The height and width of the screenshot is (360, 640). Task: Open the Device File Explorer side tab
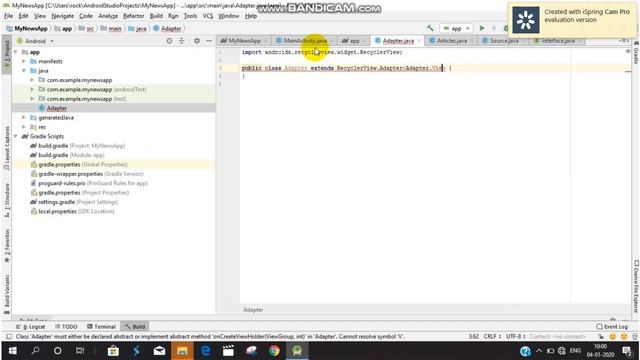pyautogui.click(x=636, y=287)
